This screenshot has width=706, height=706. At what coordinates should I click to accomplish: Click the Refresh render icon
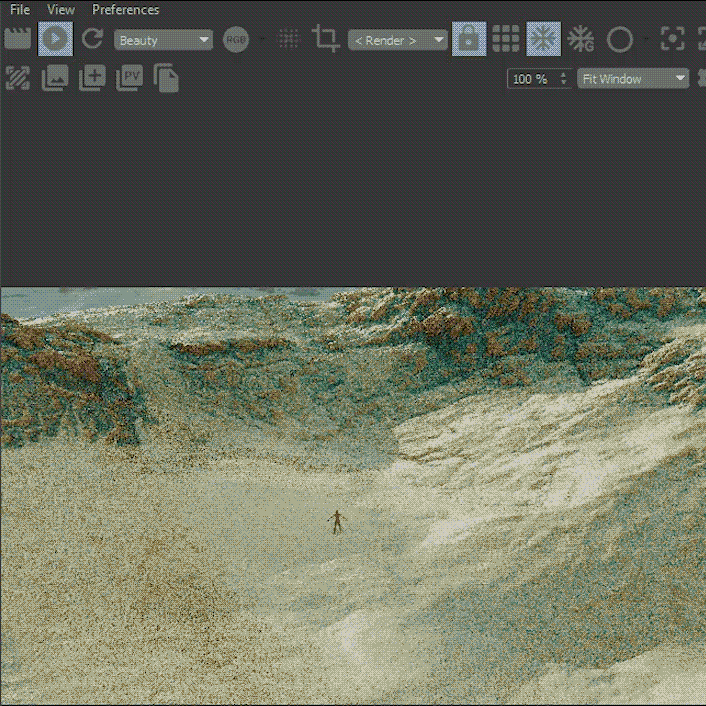(x=92, y=39)
